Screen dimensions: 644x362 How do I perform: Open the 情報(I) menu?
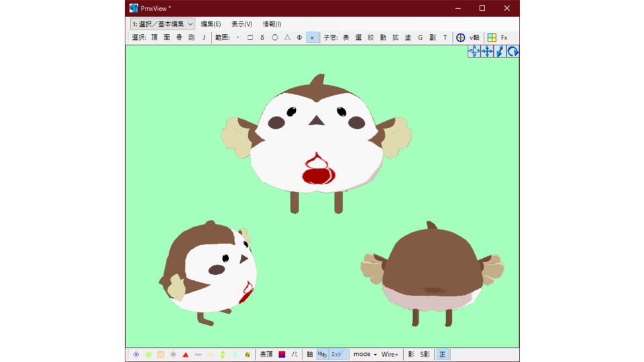tap(272, 24)
